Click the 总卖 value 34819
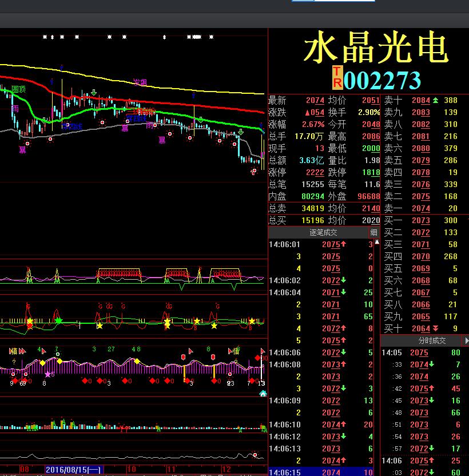The height and width of the screenshot is (476, 469). [x=313, y=208]
